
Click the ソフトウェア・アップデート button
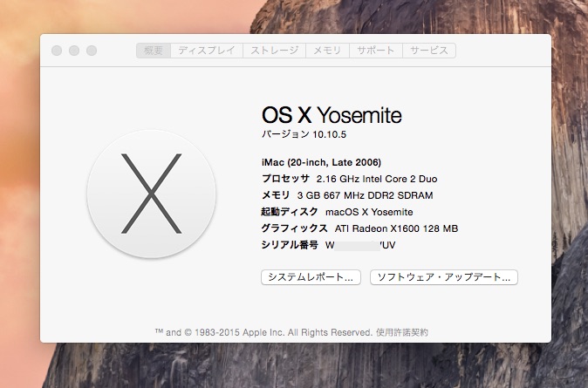(444, 277)
